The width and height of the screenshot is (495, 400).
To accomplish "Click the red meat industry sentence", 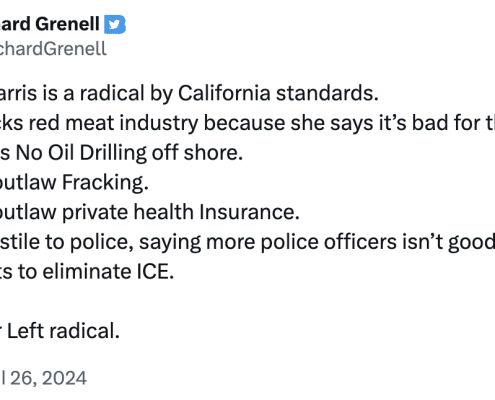I will point(247,123).
